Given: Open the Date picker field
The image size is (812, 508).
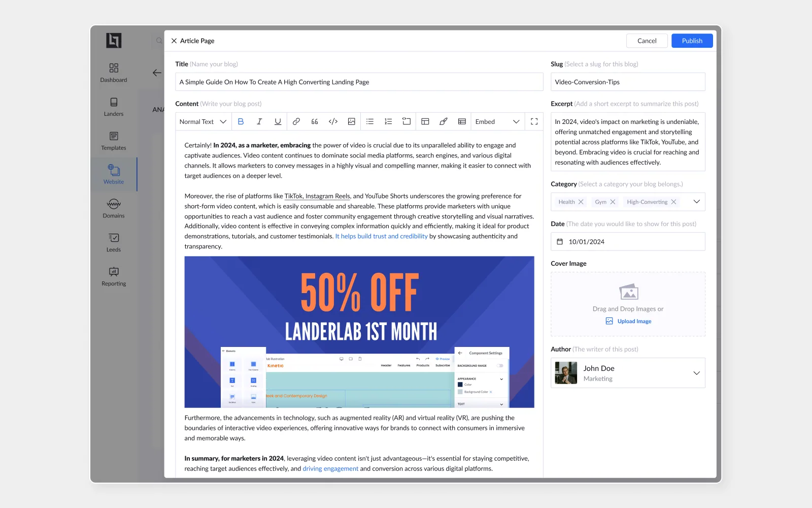Looking at the screenshot, I should pyautogui.click(x=628, y=241).
